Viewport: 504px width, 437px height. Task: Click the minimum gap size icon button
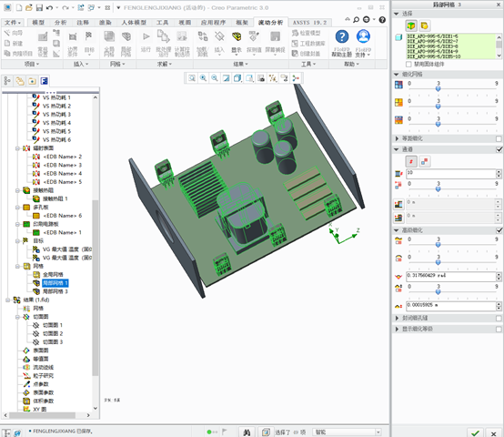[398, 204]
